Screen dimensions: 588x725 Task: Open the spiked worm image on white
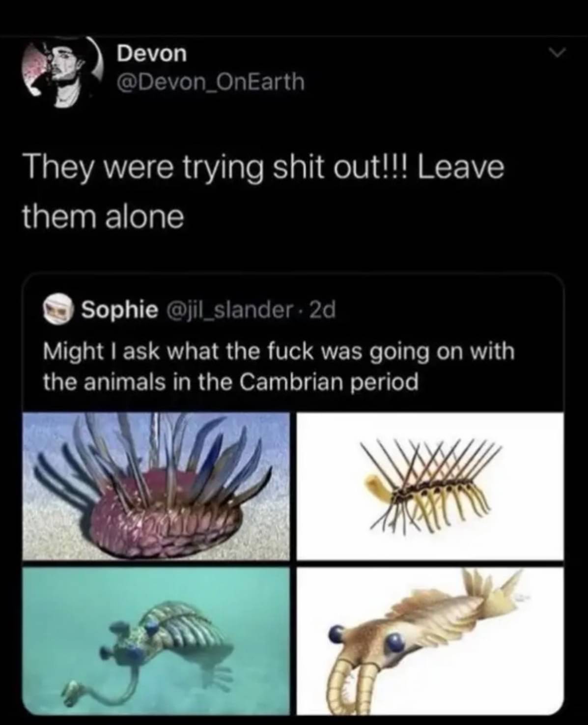click(x=430, y=486)
